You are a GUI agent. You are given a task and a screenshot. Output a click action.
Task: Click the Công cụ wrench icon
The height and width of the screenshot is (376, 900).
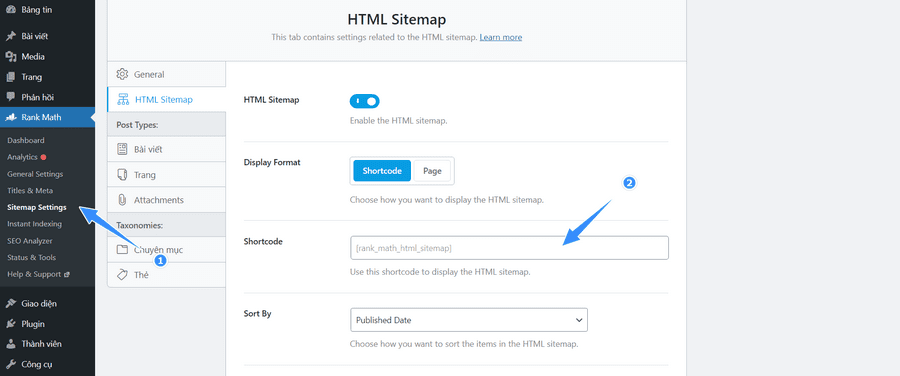click(x=10, y=364)
